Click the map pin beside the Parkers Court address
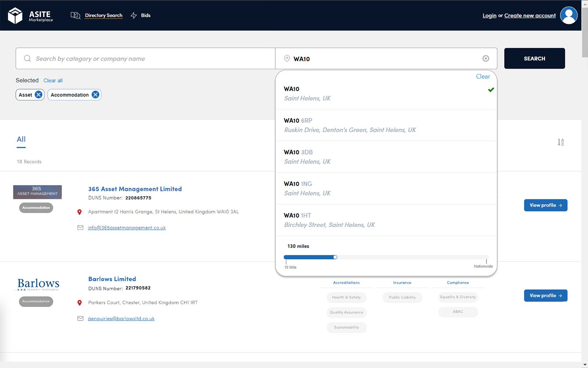 coord(79,303)
